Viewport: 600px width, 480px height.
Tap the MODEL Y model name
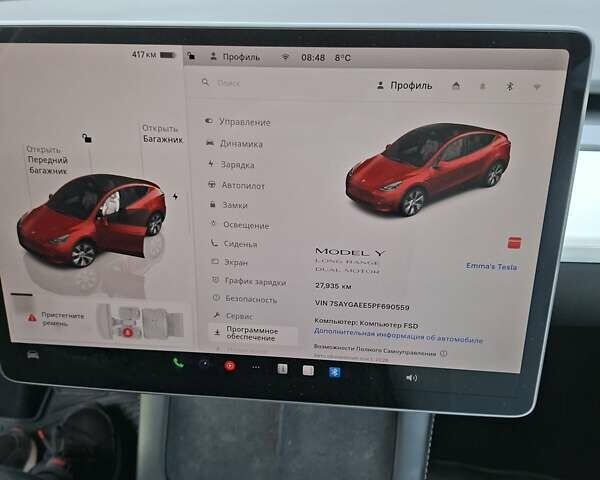point(350,252)
